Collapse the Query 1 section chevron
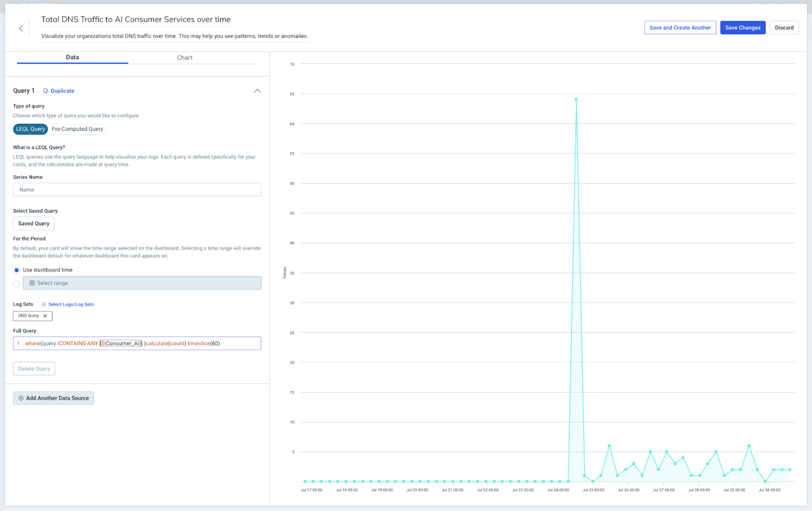 (257, 91)
